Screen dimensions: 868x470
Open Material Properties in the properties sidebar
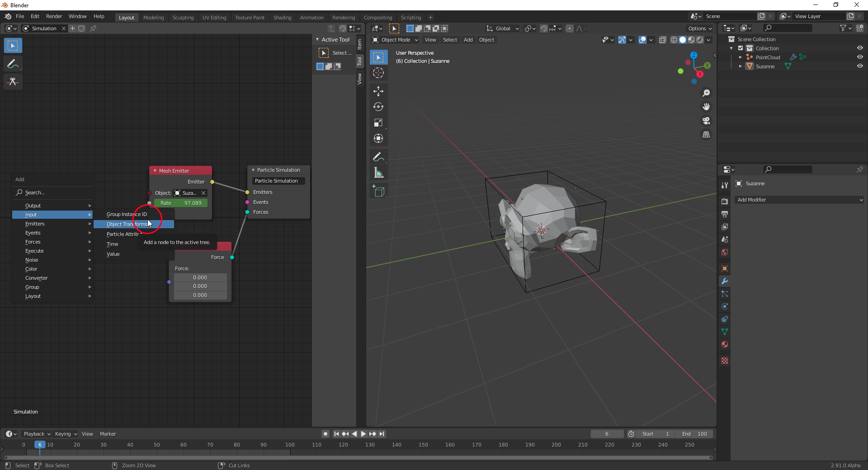pyautogui.click(x=725, y=344)
